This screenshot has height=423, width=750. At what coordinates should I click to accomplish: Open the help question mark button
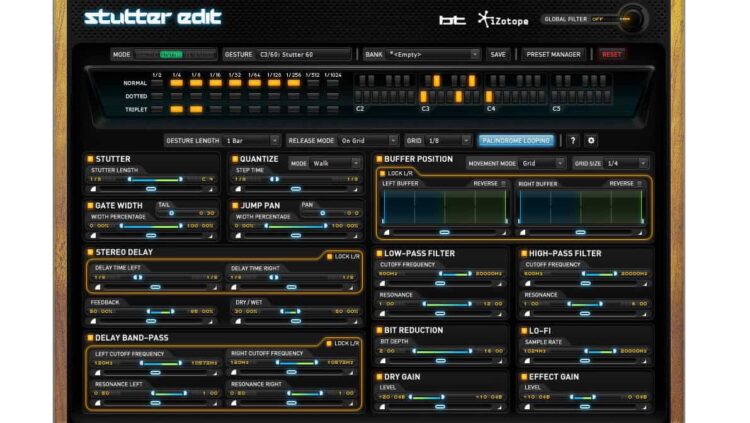tap(573, 141)
